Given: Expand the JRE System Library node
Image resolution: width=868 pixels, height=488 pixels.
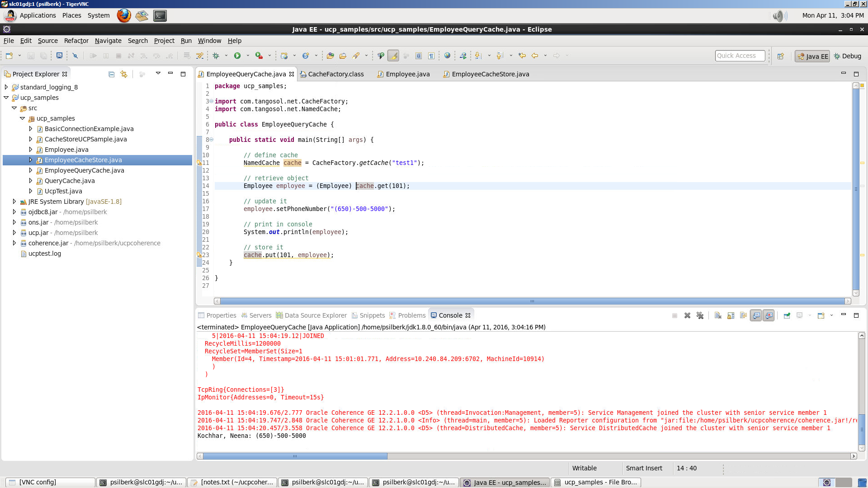Looking at the screenshot, I should (x=14, y=202).
